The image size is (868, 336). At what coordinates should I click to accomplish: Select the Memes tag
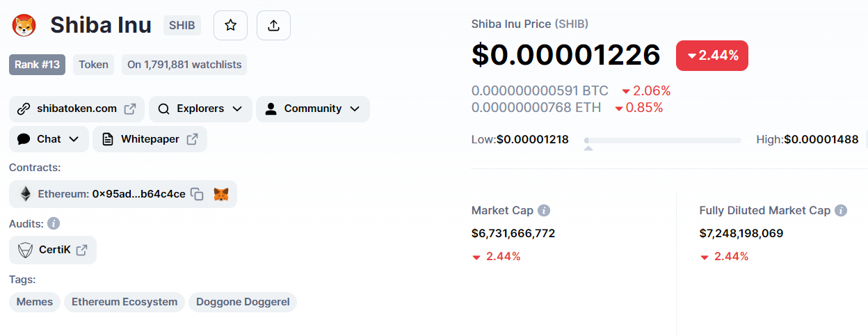[x=35, y=302]
